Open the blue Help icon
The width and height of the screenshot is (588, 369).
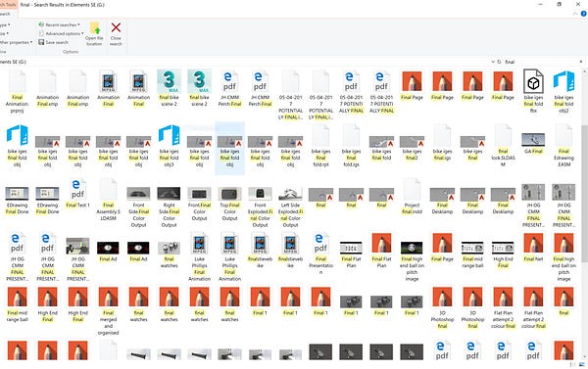coord(583,14)
